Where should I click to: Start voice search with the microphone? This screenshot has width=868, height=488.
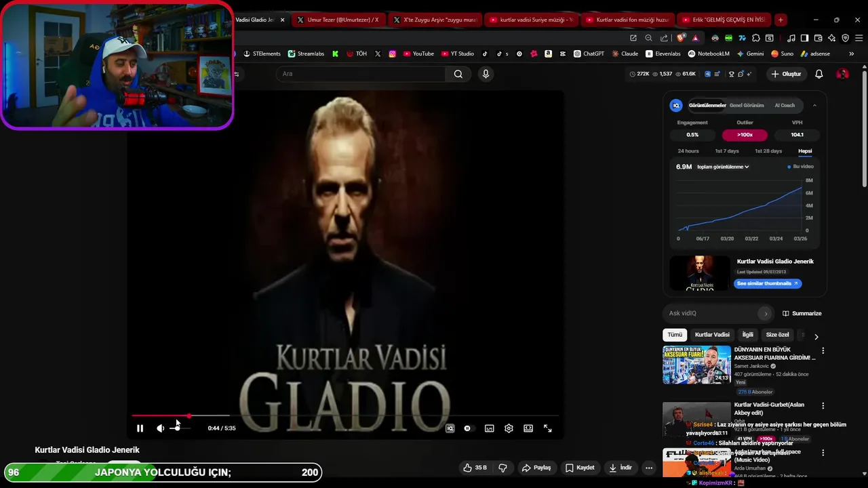pos(486,74)
